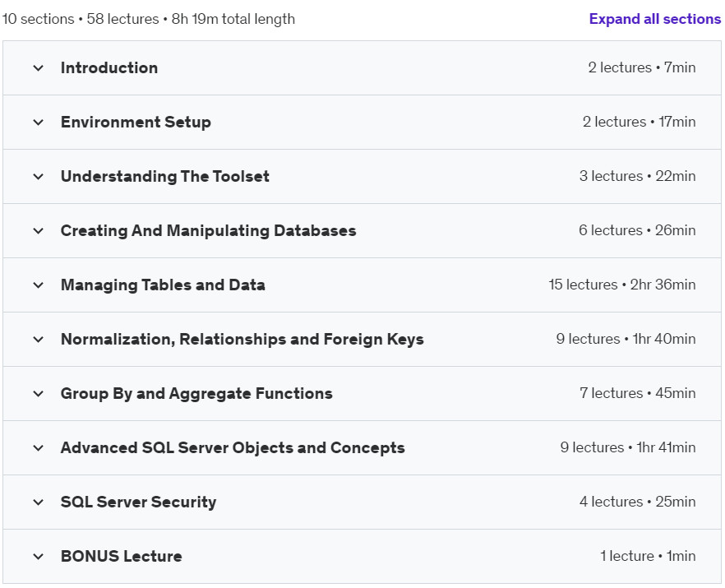The height and width of the screenshot is (588, 725).
Task: Expand Advanced SQL Server Objects chevron
Action: (x=39, y=448)
